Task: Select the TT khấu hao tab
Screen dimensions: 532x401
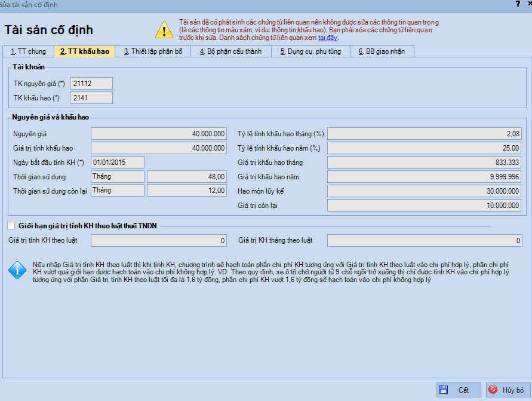Action: click(84, 51)
